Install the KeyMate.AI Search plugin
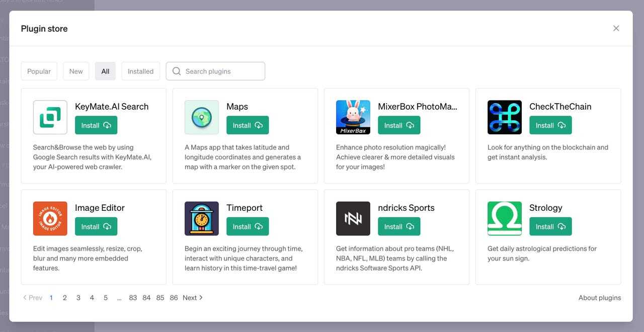The width and height of the screenshot is (644, 332). click(x=96, y=125)
